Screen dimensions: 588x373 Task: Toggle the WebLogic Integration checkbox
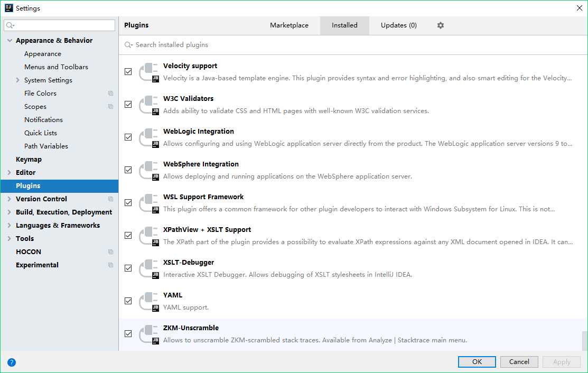128,137
